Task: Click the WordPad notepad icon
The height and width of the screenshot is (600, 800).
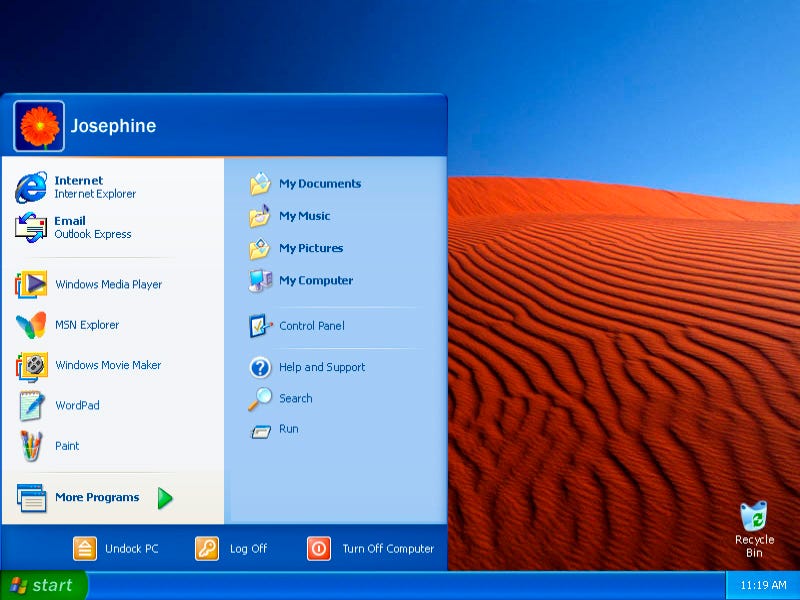Action: (32, 406)
